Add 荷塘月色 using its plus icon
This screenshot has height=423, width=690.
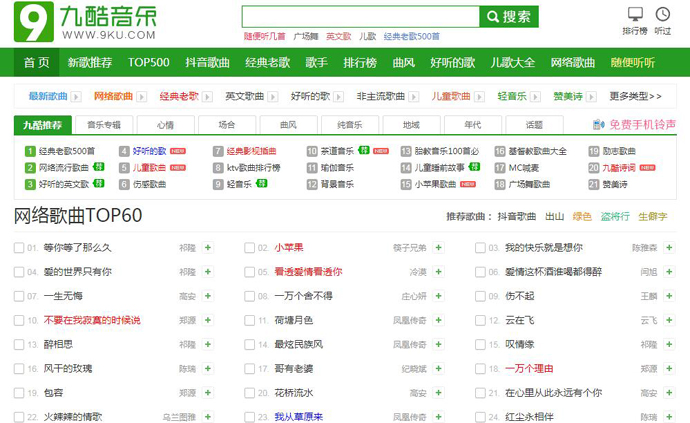click(x=438, y=320)
